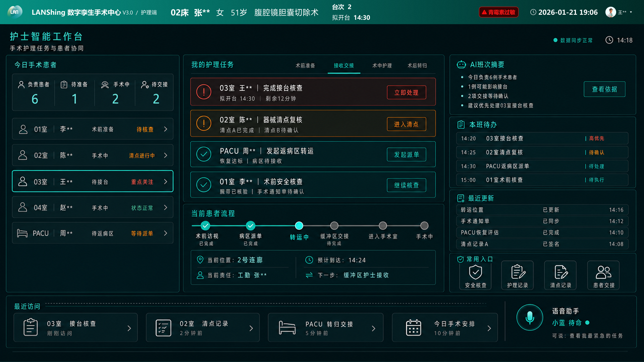Click the 发起派单 button
Screen dimensions: 644x362
[x=406, y=155]
